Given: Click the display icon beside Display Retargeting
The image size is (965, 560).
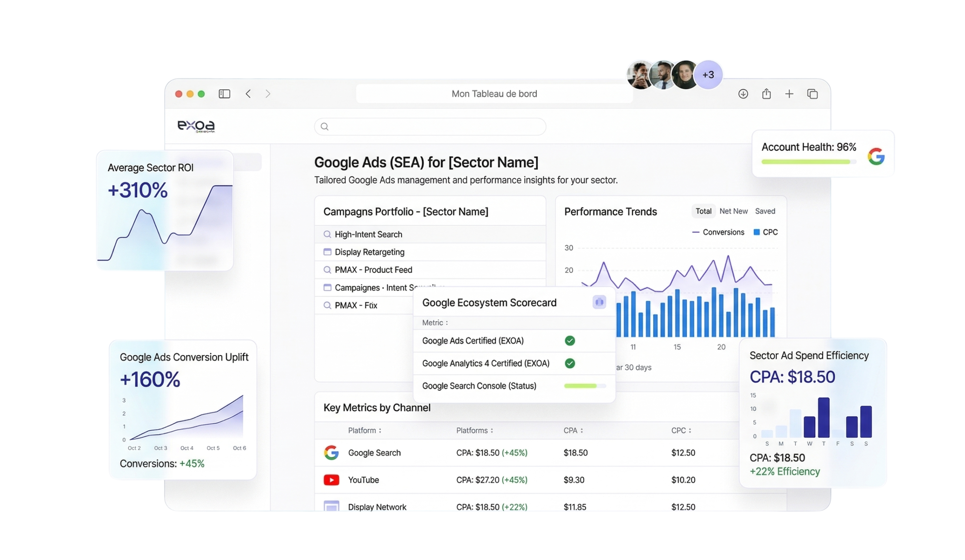Looking at the screenshot, I should pyautogui.click(x=327, y=251).
